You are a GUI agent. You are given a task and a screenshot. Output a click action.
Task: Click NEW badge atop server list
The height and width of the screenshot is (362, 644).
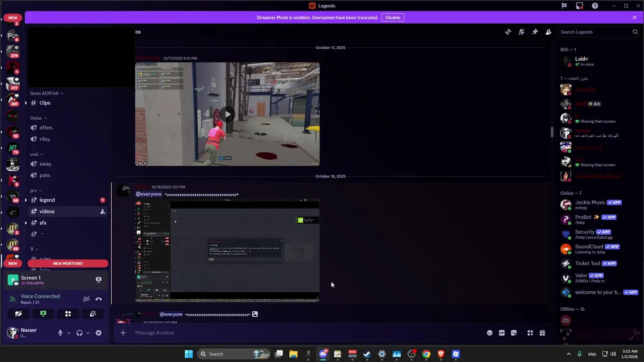pos(13,18)
